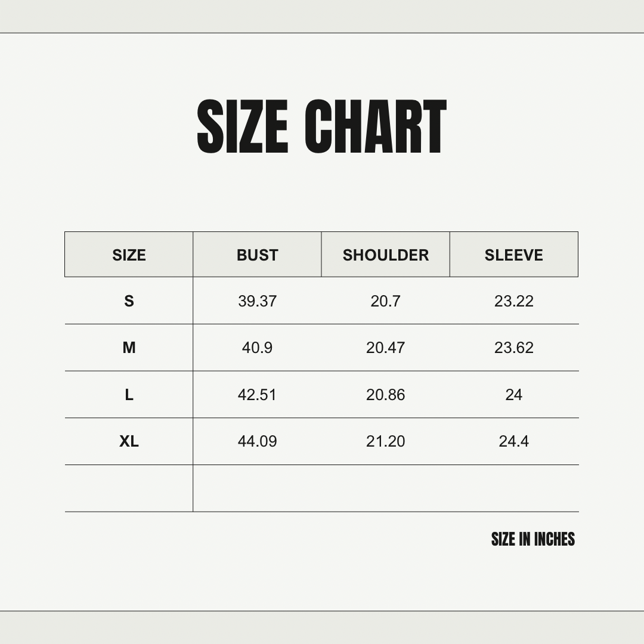This screenshot has height=644, width=644.
Task: Click bust value 40.9
Action: tap(257, 348)
